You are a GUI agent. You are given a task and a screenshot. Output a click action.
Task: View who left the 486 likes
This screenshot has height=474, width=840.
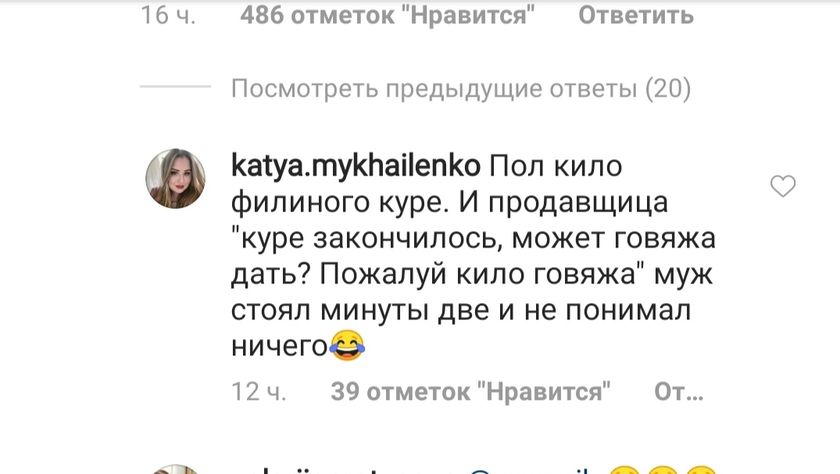tap(387, 15)
